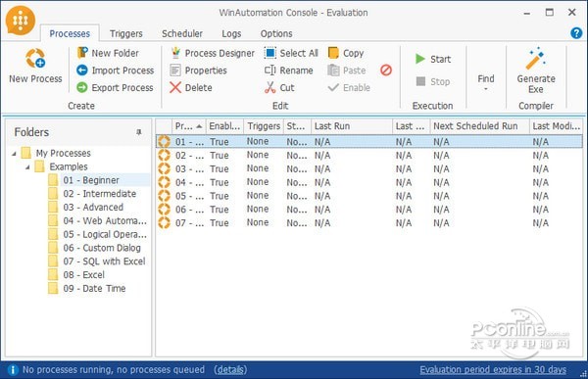Create a New Folder
Image resolution: width=588 pixels, height=379 pixels.
108,53
